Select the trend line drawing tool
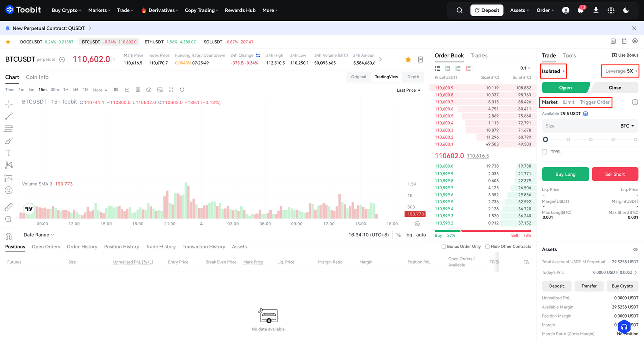The height and width of the screenshot is (341, 644). coord(9,116)
